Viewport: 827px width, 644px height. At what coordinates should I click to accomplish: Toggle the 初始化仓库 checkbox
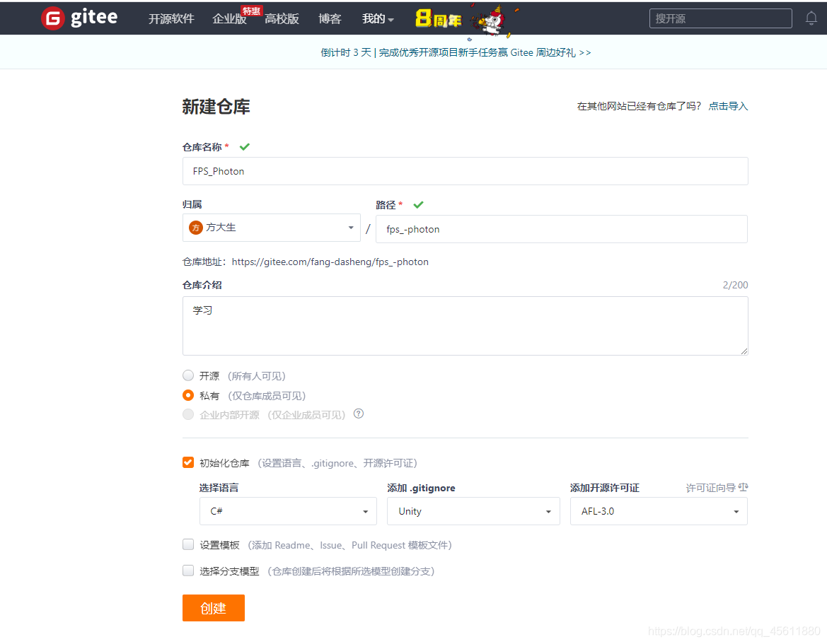tap(188, 462)
